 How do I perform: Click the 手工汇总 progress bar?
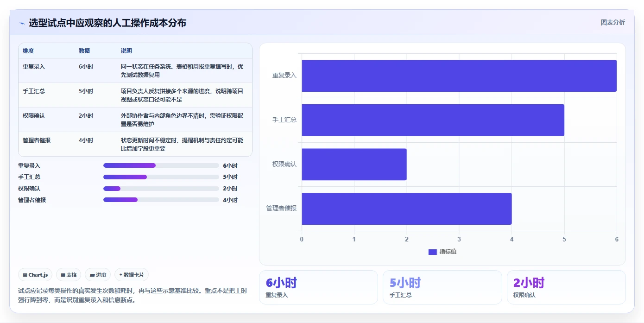pos(161,177)
